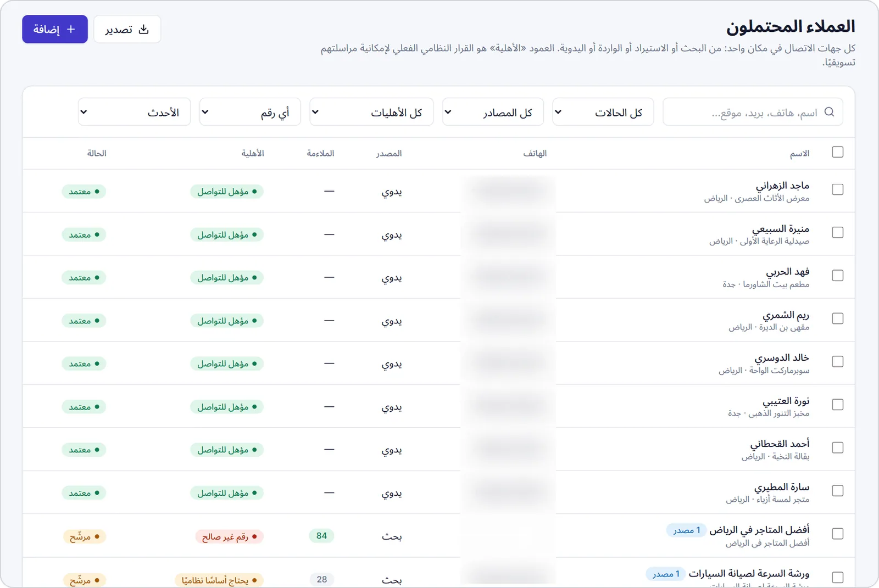Image resolution: width=879 pixels, height=588 pixels.
Task: Click the الملاءمة column header
Action: pos(320,154)
